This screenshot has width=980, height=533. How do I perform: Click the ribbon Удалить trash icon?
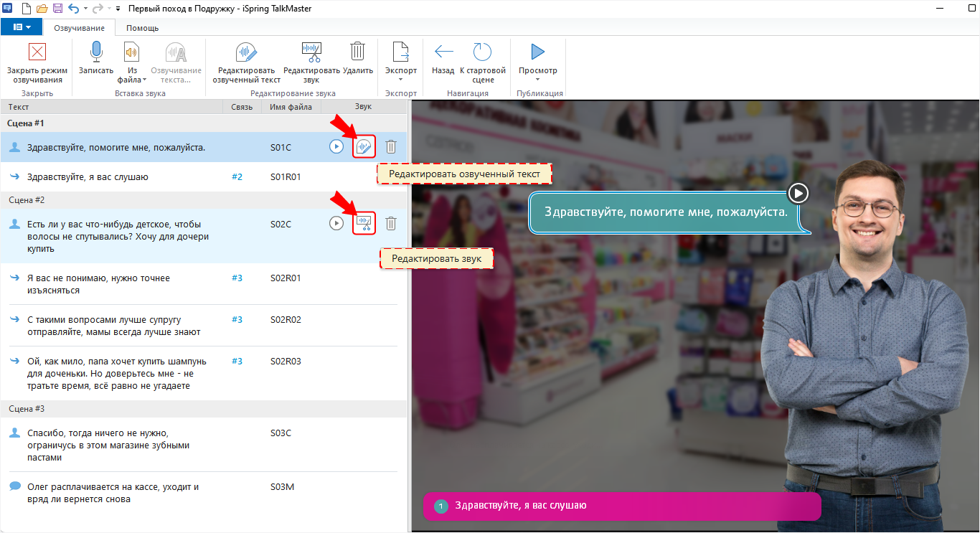coord(357,59)
